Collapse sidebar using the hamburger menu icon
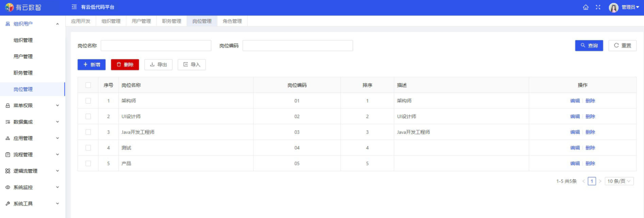The image size is (644, 218). click(74, 7)
